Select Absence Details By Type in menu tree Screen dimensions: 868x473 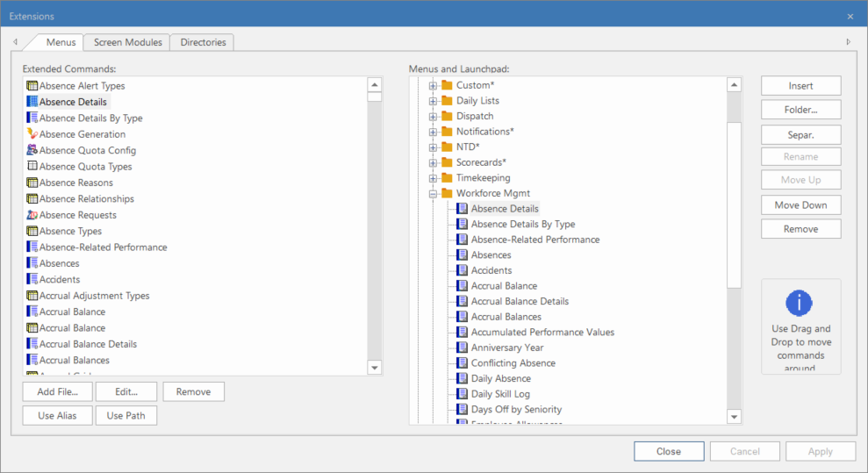tap(522, 224)
